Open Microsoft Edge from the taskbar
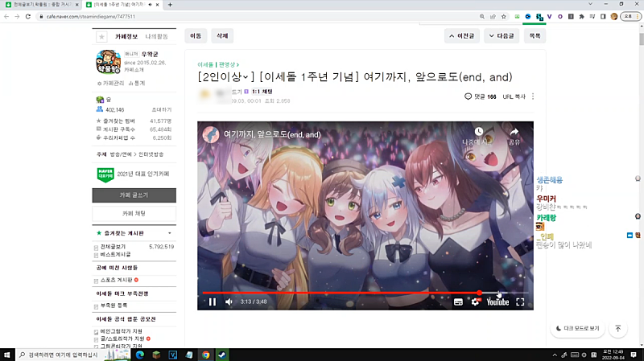Image resolution: width=644 pixels, height=361 pixels. (x=139, y=355)
